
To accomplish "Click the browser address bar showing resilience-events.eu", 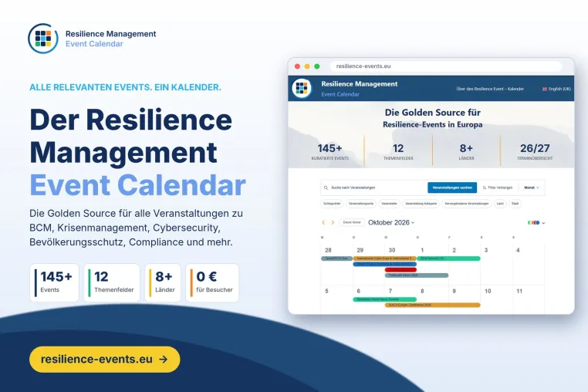I will click(x=446, y=66).
